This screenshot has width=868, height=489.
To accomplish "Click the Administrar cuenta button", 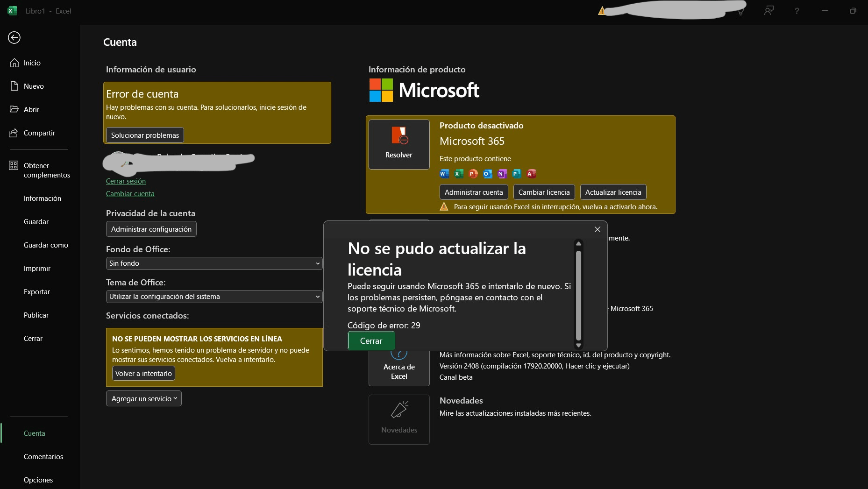I will point(474,192).
